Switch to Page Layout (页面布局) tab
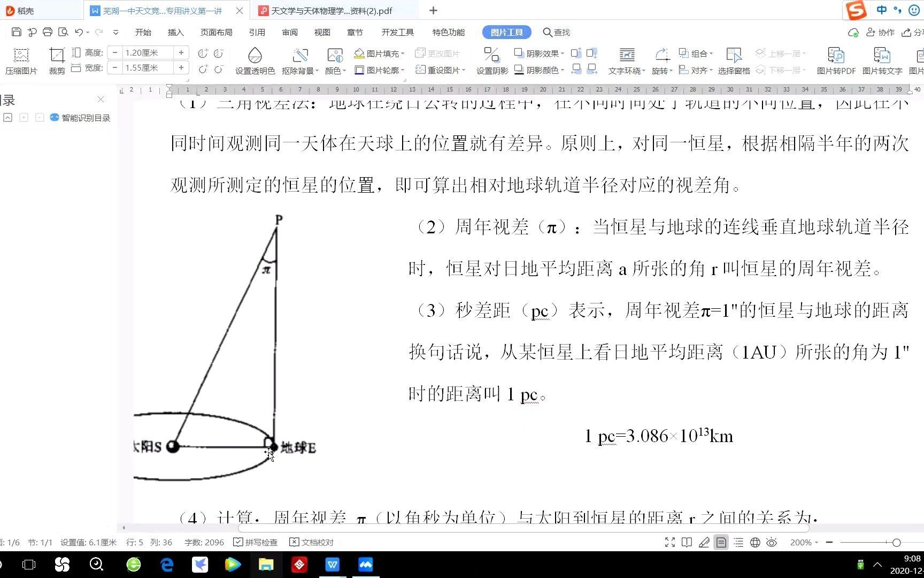 [x=216, y=32]
